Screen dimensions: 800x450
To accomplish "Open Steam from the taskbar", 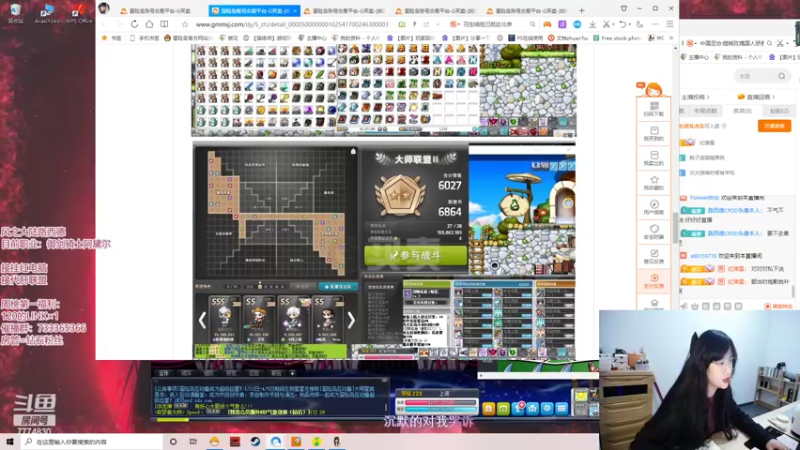I will (255, 441).
